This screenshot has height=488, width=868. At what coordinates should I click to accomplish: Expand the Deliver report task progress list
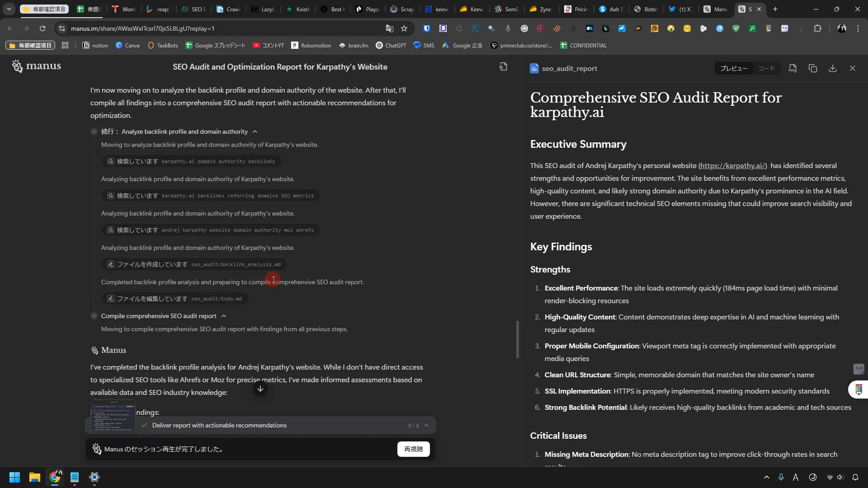pos(426,425)
